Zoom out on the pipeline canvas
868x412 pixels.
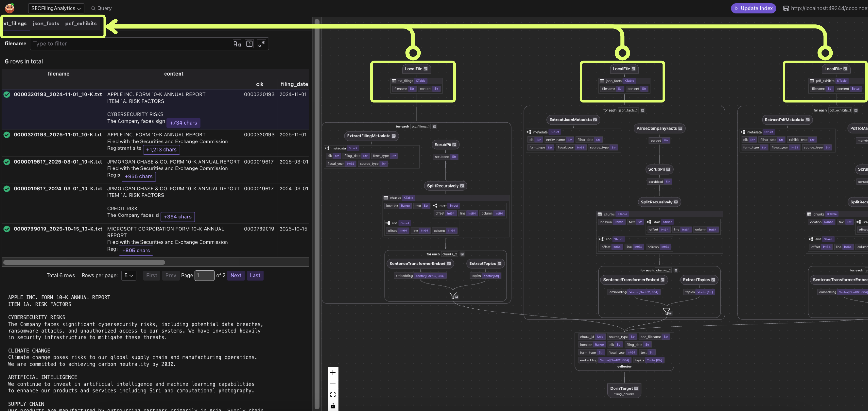tap(333, 383)
